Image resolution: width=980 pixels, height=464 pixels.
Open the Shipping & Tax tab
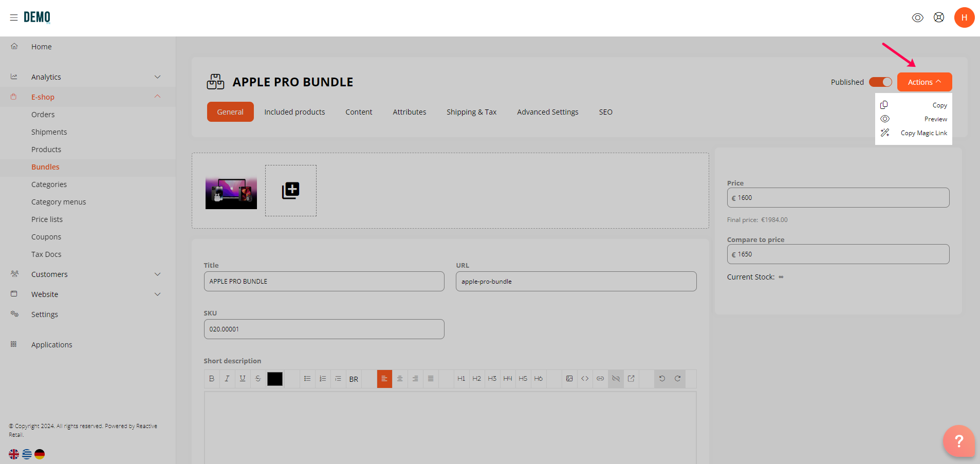(471, 112)
